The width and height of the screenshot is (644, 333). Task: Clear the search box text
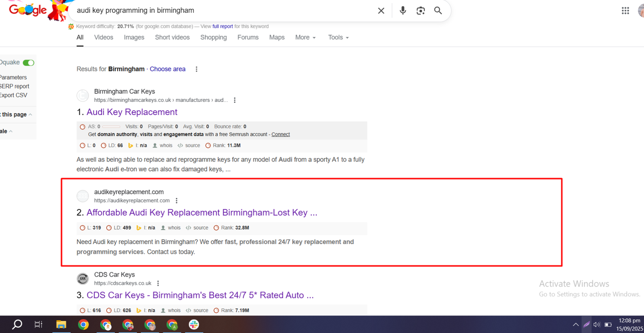[381, 11]
